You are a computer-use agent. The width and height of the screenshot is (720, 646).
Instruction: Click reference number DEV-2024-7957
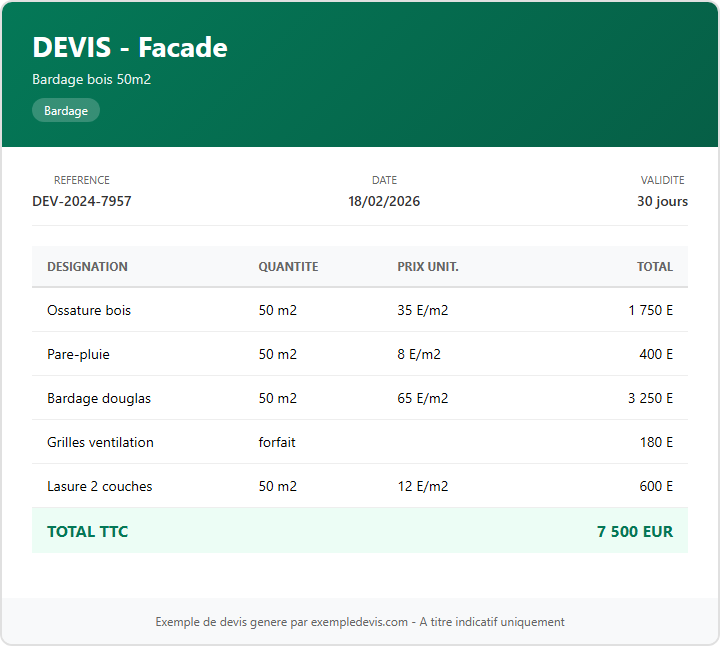pyautogui.click(x=82, y=201)
